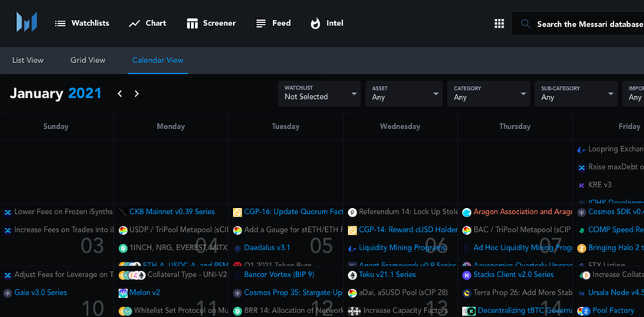This screenshot has width=644, height=317.
Task: Open Decentralizing tBTC Governance link
Action: click(x=525, y=311)
